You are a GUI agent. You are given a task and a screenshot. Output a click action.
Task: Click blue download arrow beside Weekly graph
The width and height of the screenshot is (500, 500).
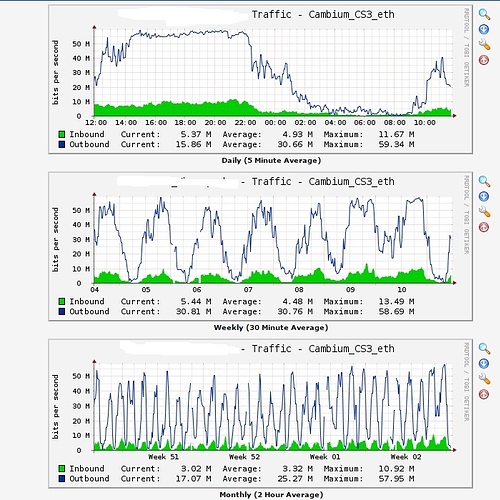pos(484,196)
